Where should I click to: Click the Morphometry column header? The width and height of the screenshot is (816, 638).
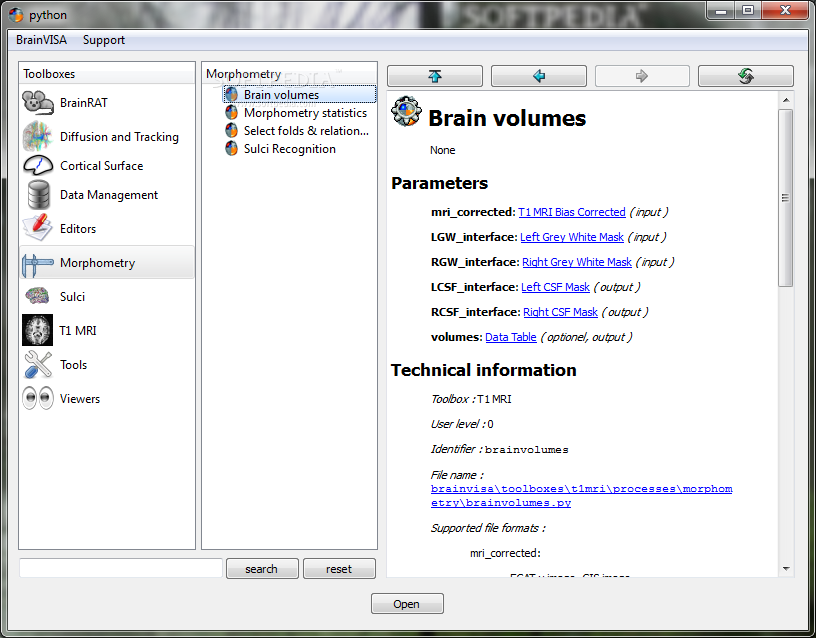point(289,74)
